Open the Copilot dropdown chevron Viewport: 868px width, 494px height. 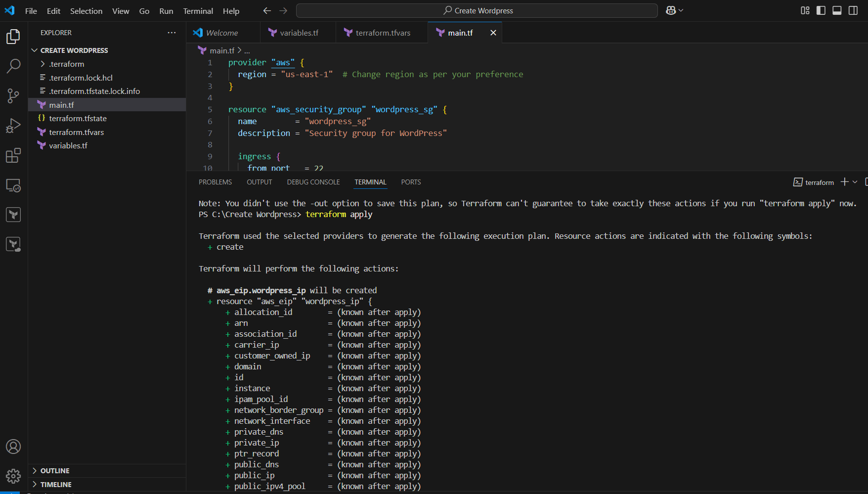681,10
